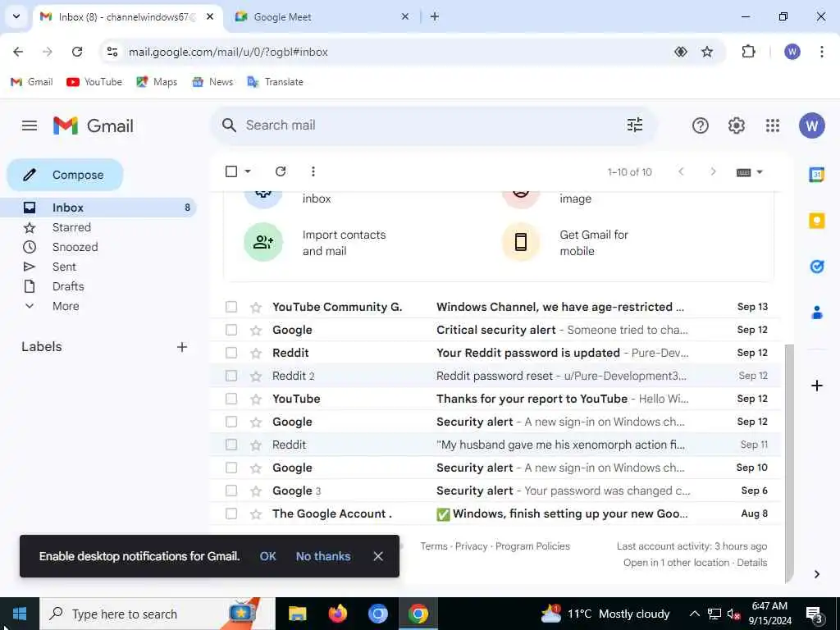Select the Reddit password reset email checkbox
Viewport: 840px width, 630px height.
point(231,376)
